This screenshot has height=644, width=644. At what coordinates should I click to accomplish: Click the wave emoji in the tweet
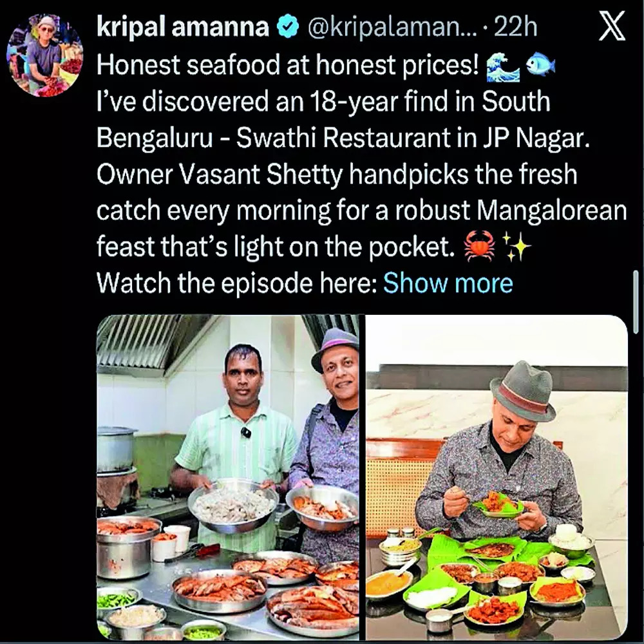coord(502,66)
